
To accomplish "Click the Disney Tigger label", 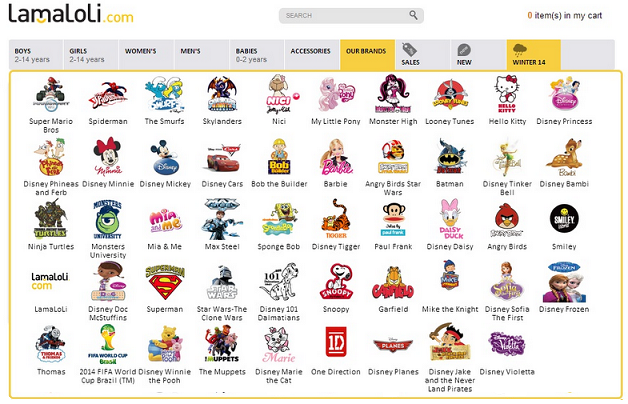I will point(336,246).
